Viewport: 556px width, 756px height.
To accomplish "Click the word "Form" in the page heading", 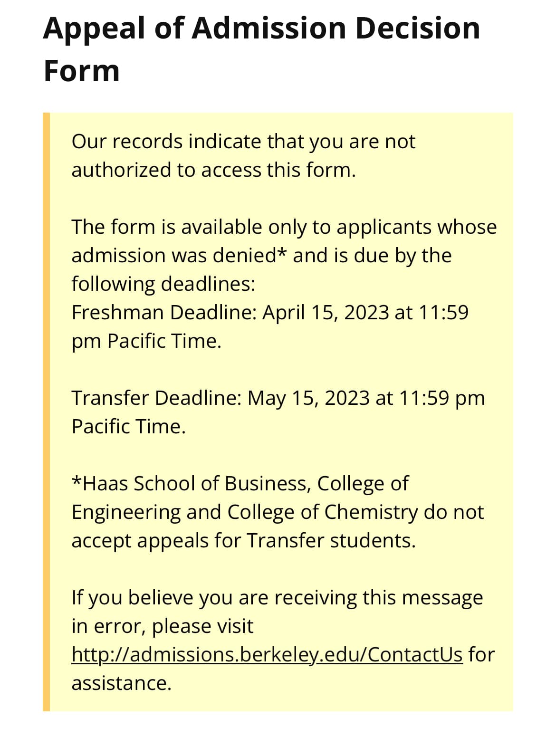I will [81, 71].
